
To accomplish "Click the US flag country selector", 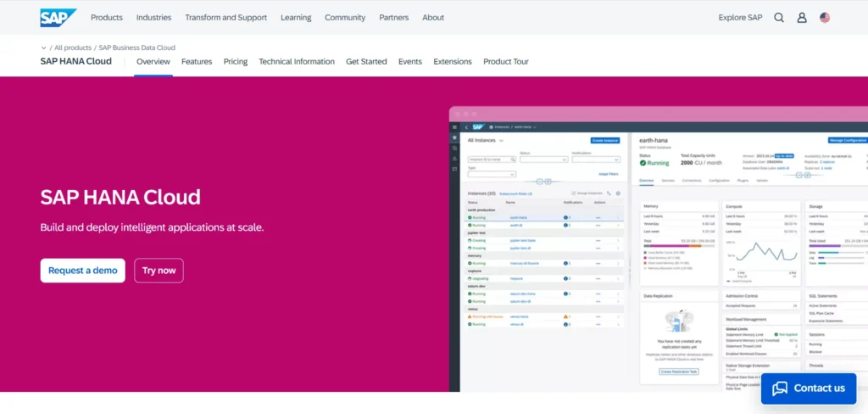I will [x=825, y=17].
